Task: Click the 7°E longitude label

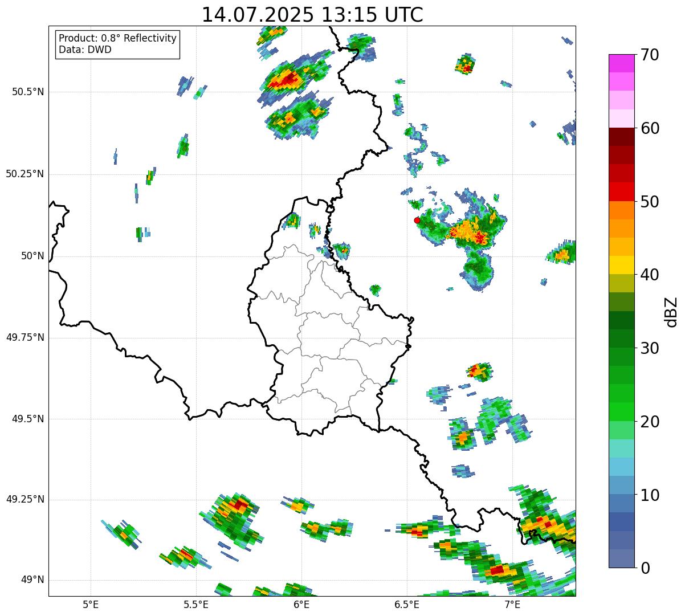Action: coord(512,604)
